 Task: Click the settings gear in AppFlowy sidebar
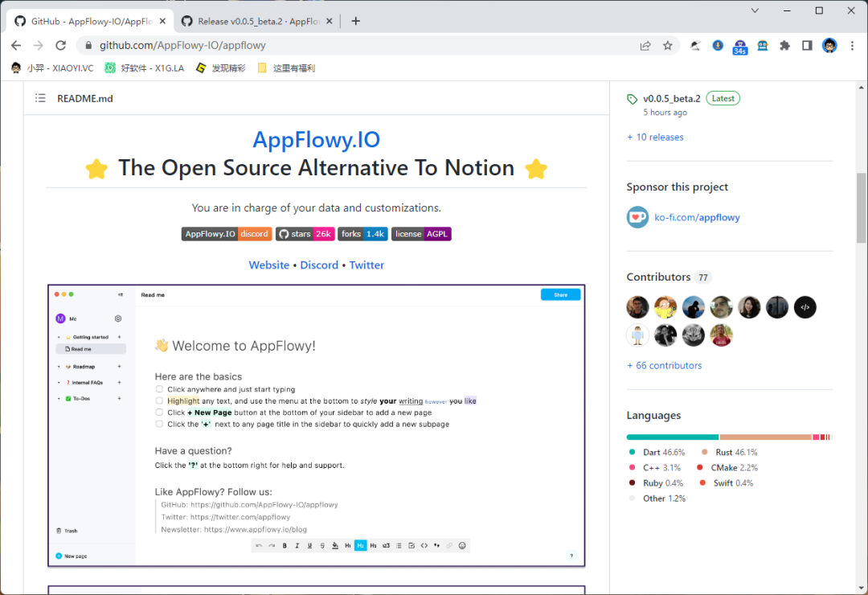118,318
